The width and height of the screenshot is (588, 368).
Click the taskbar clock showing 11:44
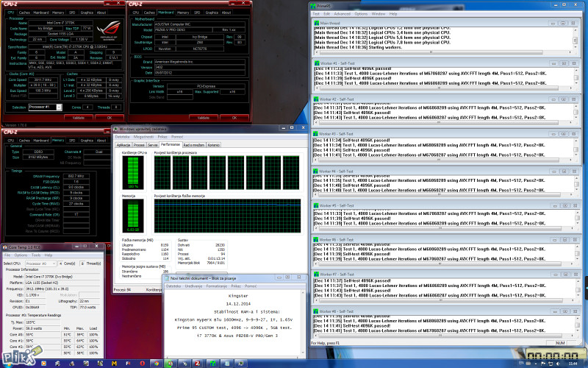click(x=573, y=364)
